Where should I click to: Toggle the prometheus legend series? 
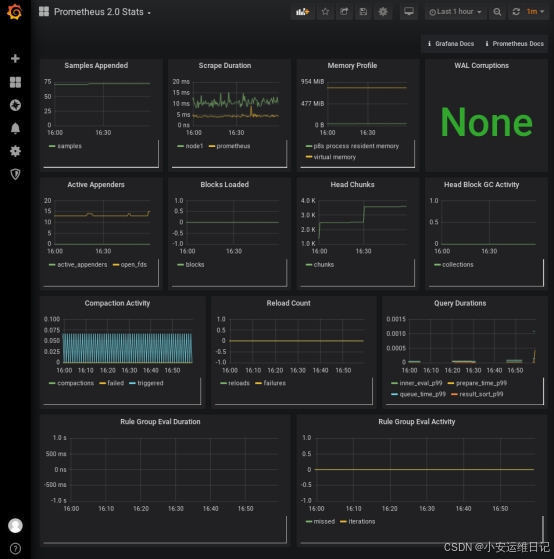[x=233, y=146]
